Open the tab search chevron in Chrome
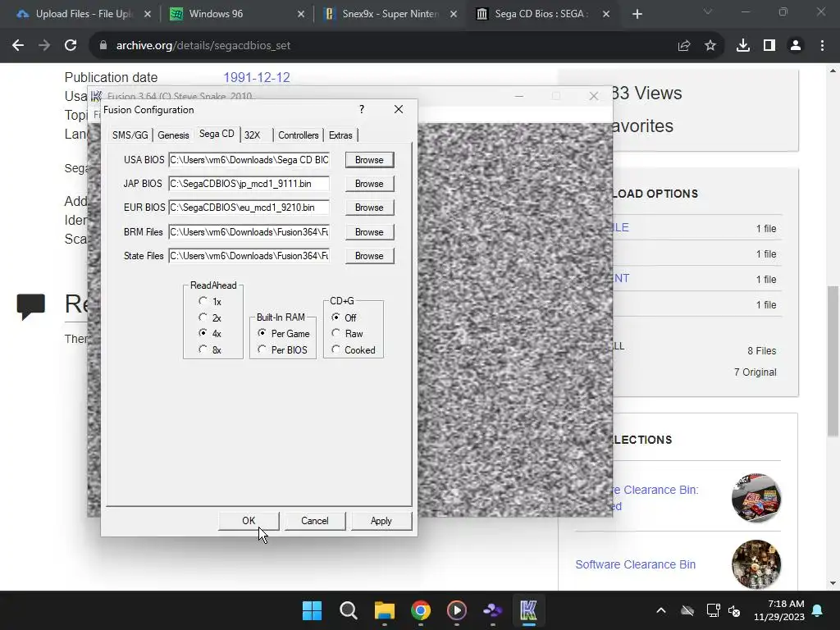840x630 pixels. 708,11
